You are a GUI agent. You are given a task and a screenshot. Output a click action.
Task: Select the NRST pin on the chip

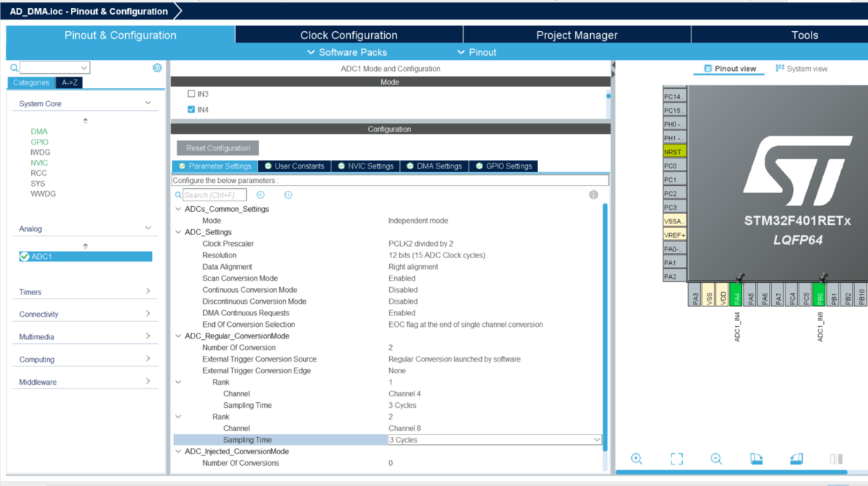click(674, 152)
